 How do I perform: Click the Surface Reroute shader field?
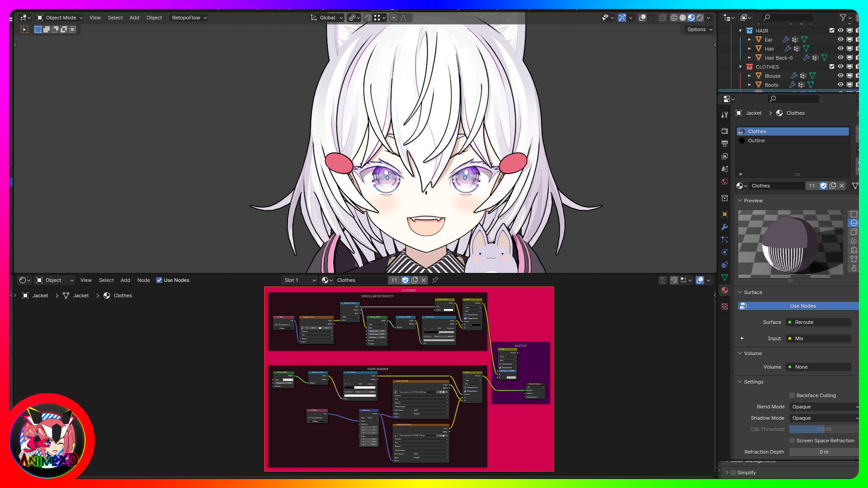[x=819, y=322]
